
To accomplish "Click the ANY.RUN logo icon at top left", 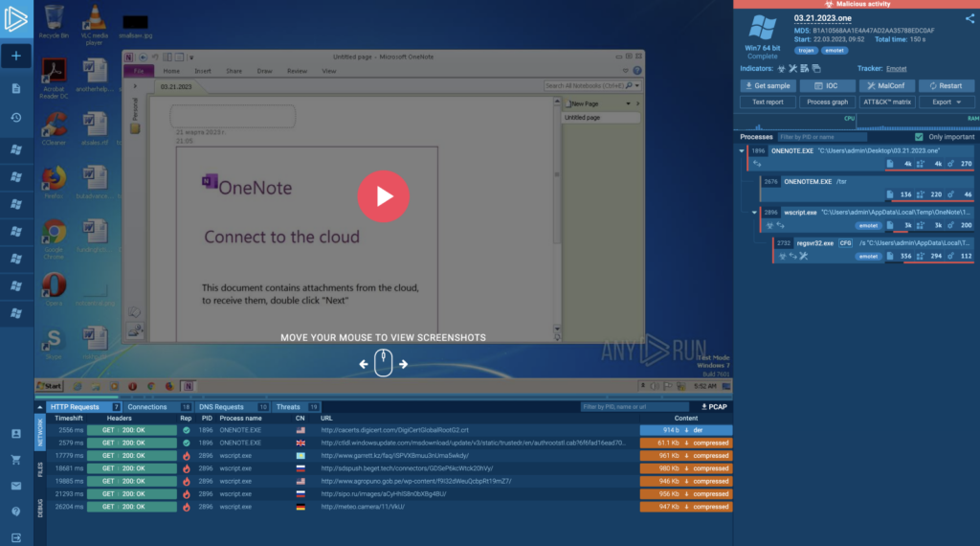I will [16, 19].
